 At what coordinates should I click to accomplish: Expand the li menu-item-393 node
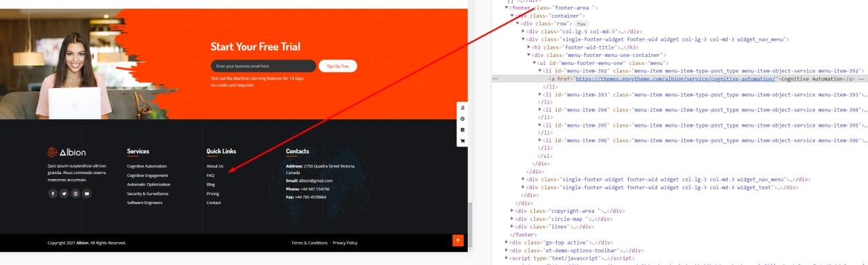(540, 94)
